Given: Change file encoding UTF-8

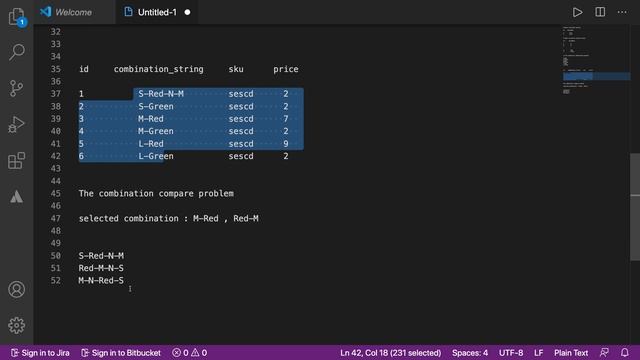Looking at the screenshot, I should point(511,353).
